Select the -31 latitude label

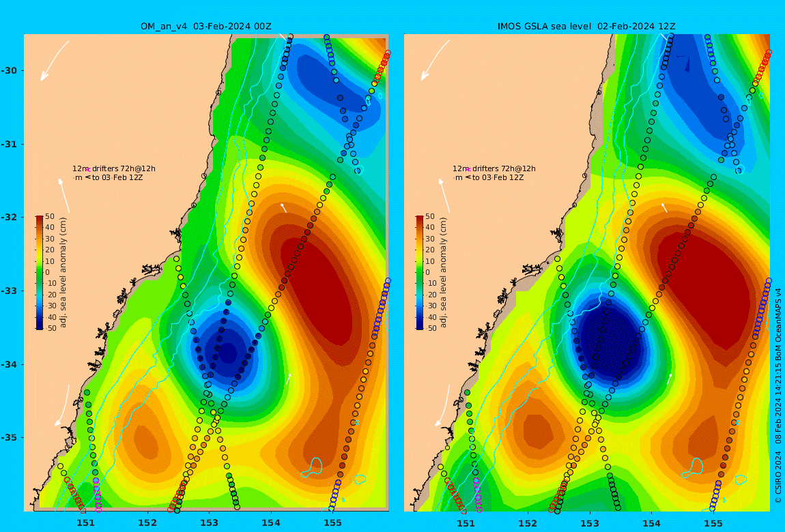pyautogui.click(x=10, y=144)
